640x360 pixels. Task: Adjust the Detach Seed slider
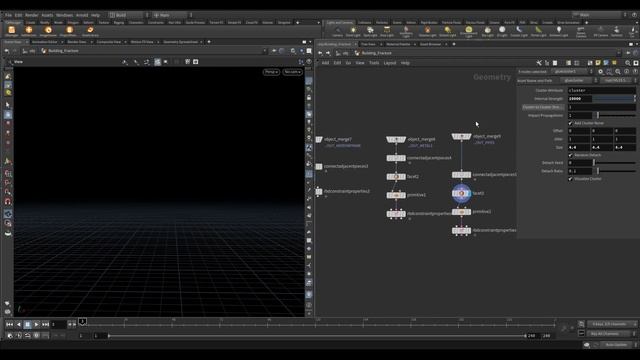pyautogui.click(x=614, y=162)
